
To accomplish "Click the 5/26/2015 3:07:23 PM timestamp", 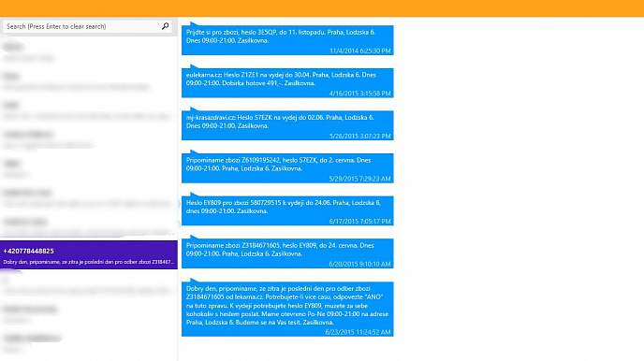I will 359,137.
